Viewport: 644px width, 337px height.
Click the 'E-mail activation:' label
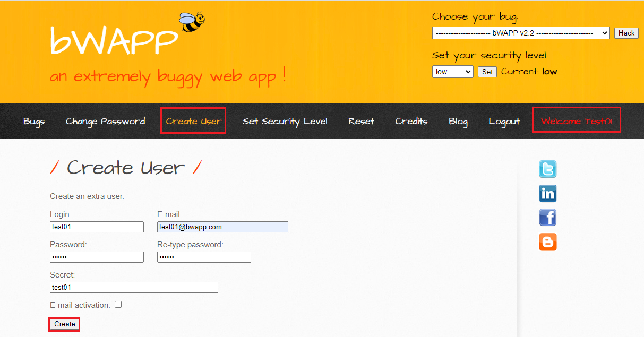[80, 305]
